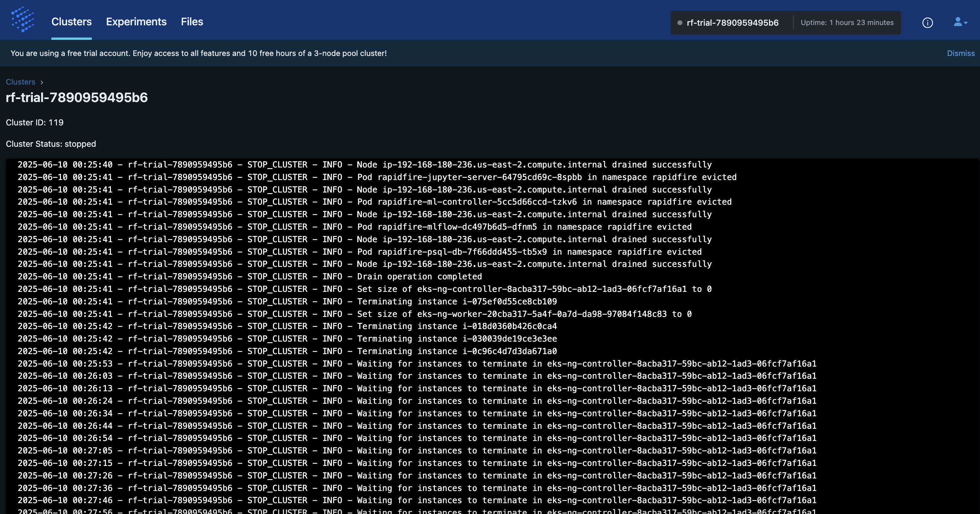Open the info circle icon

click(x=928, y=23)
